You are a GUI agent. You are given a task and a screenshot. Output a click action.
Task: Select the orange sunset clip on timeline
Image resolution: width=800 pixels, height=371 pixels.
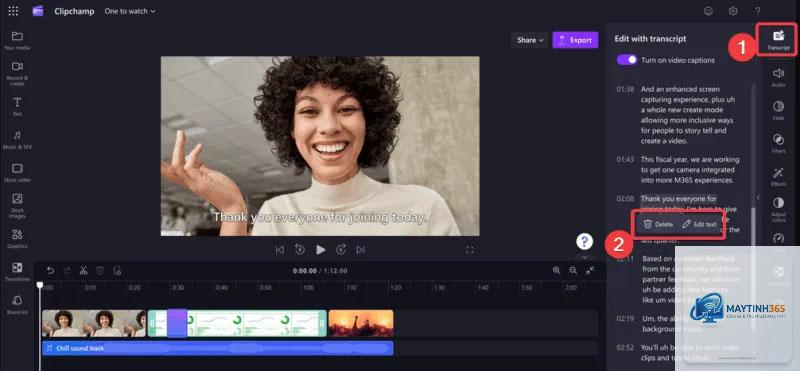tap(361, 323)
